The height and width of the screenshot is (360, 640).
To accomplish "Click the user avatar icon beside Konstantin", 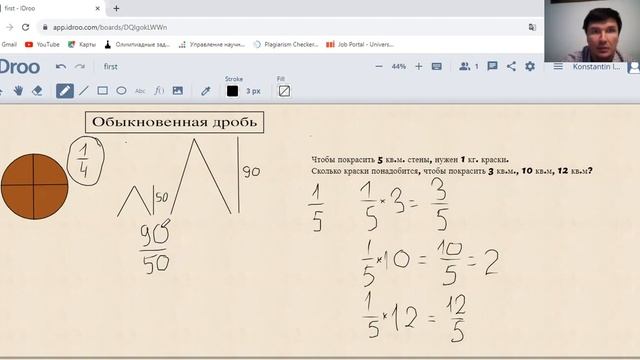I will [x=634, y=67].
